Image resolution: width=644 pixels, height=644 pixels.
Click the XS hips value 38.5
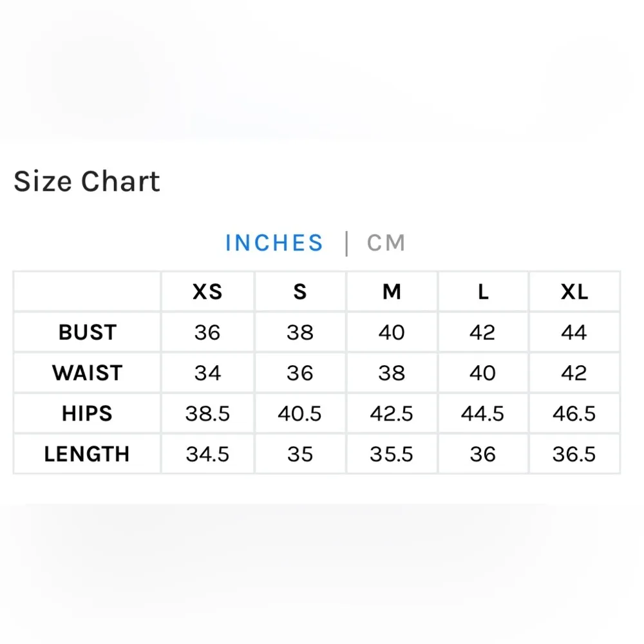(x=207, y=413)
